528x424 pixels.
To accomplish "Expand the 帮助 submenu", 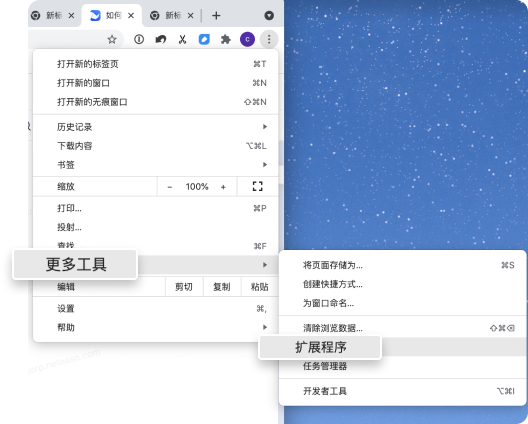I will pos(156,327).
